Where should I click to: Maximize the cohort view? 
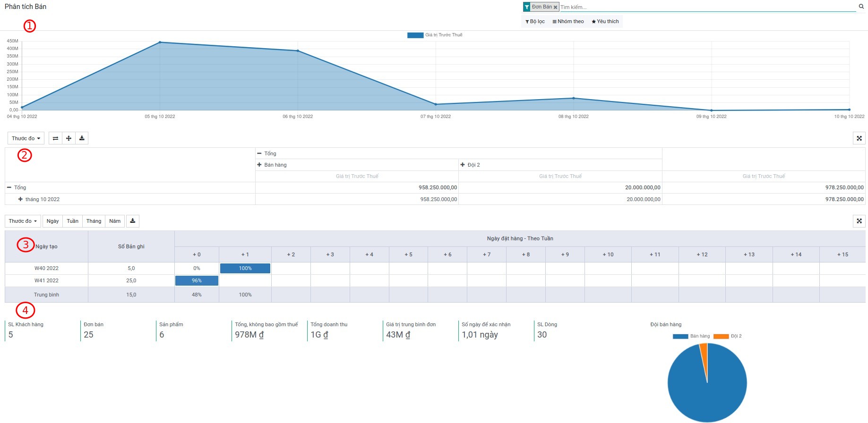(859, 221)
